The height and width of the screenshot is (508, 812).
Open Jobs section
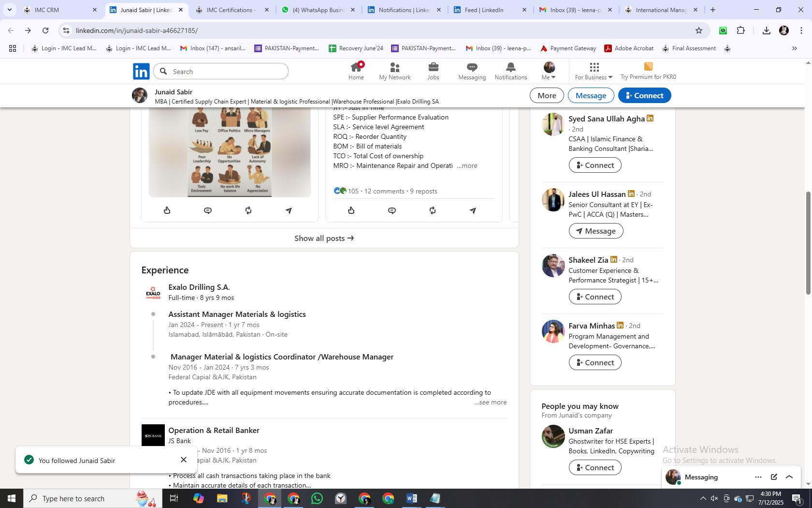[x=433, y=71]
